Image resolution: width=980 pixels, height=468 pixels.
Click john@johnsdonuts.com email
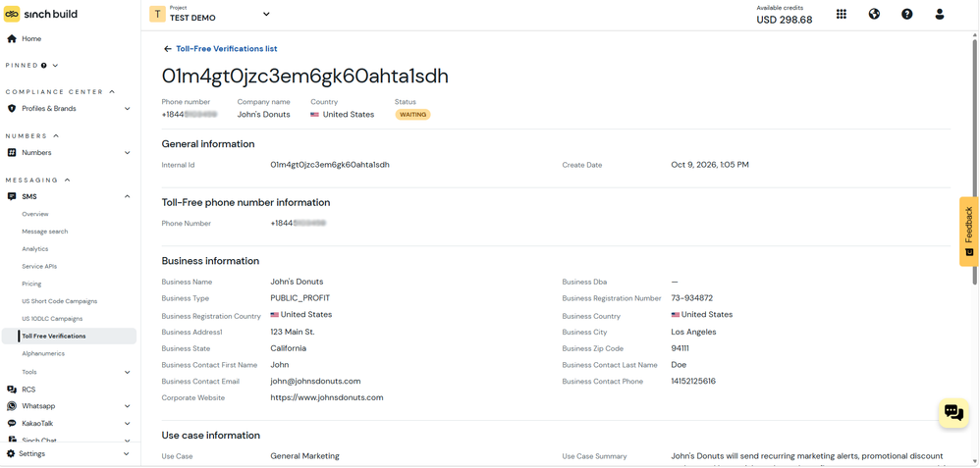(315, 381)
